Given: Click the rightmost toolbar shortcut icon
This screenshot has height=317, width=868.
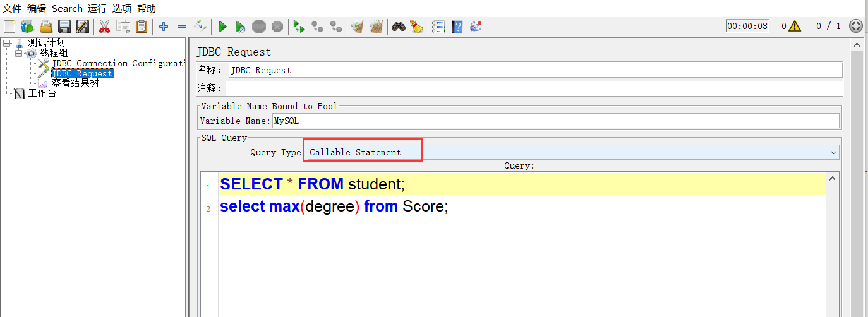Looking at the screenshot, I should coord(476,27).
